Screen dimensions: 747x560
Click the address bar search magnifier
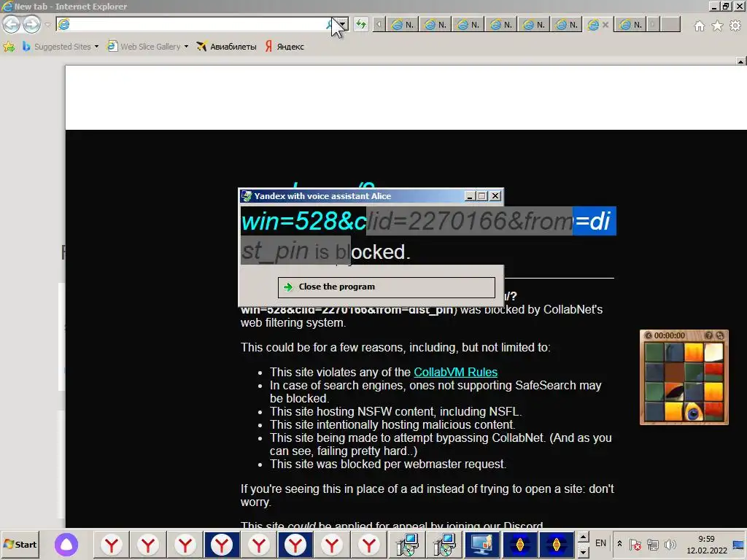[329, 24]
